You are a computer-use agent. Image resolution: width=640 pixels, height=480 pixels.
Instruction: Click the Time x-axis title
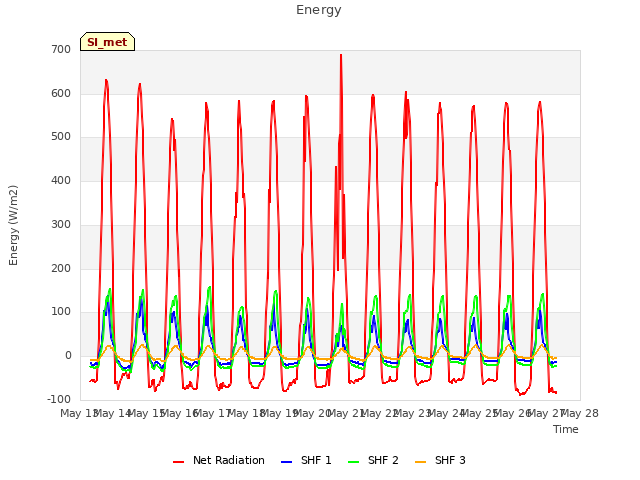566,429
